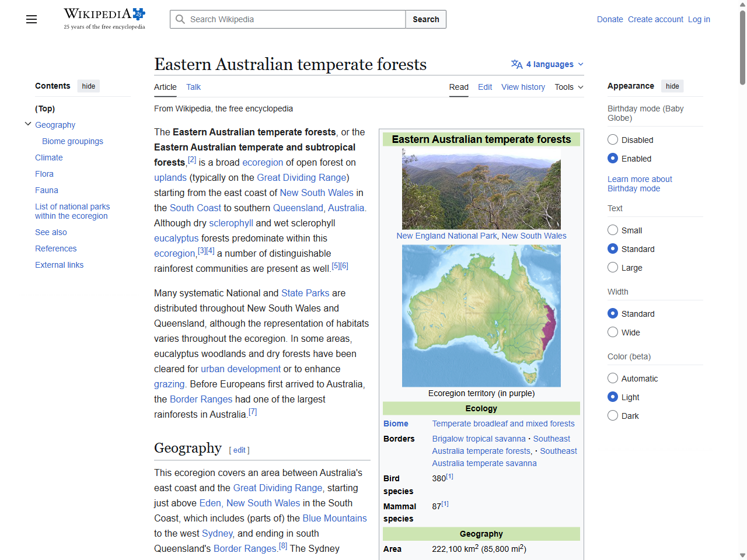The width and height of the screenshot is (747, 560).
Task: Switch page width to Wide
Action: click(613, 332)
